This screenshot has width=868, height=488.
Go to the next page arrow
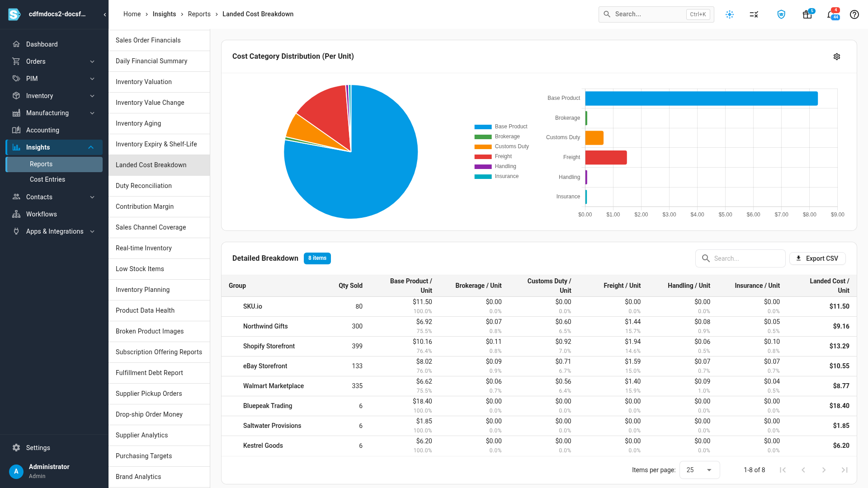(824, 470)
